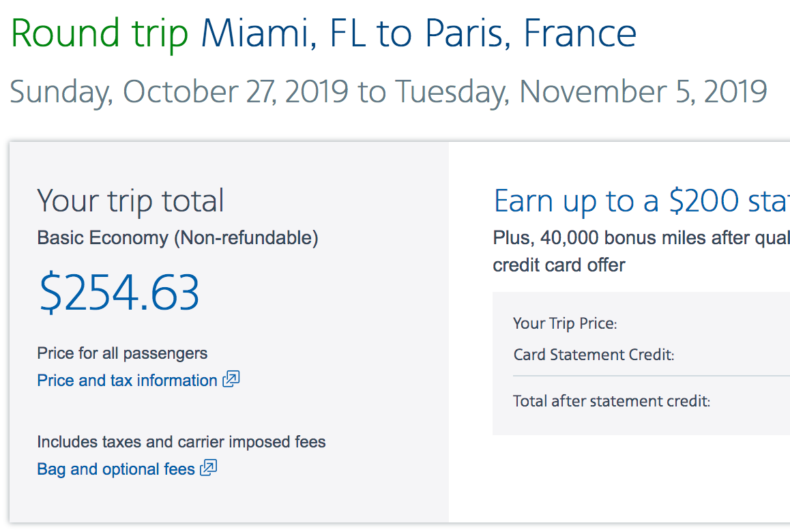
Task: Open the Price and tax information link
Action: point(127,381)
